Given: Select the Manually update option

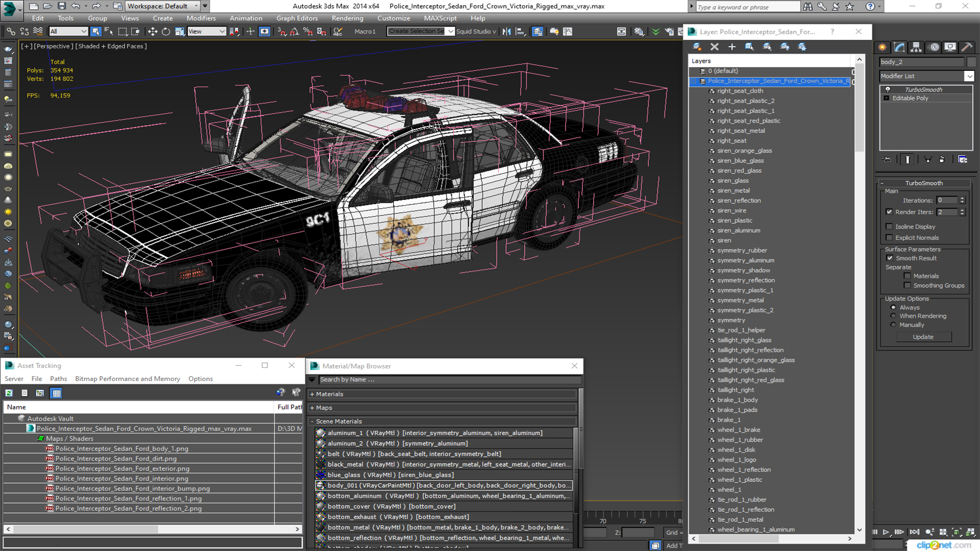Looking at the screenshot, I should click(893, 325).
